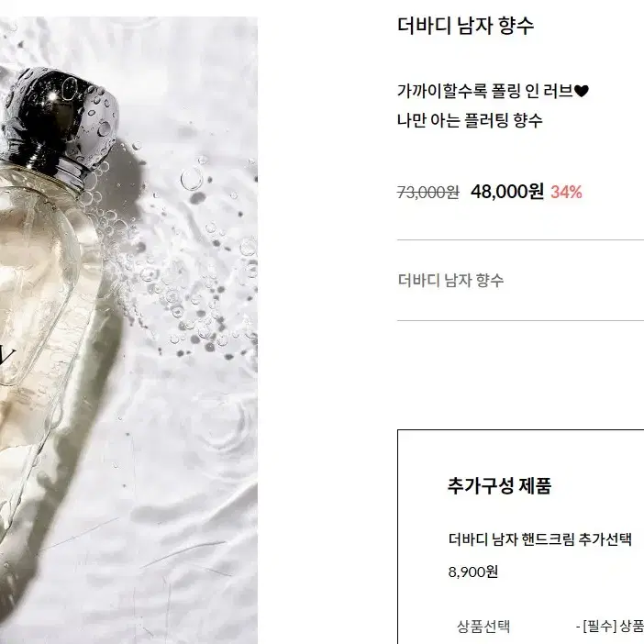Open the perfume product image
The image size is (644, 644).
(128, 330)
